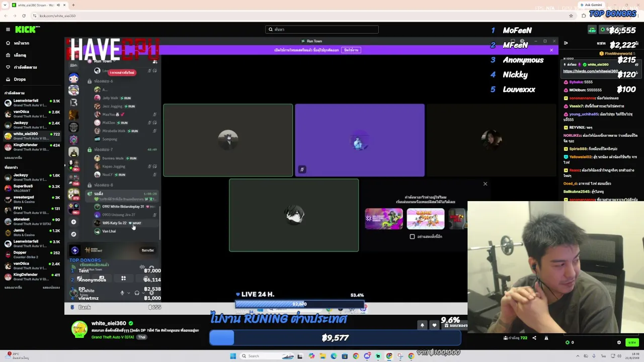
Task: Tick the don't show again checkbox
Action: 412,236
